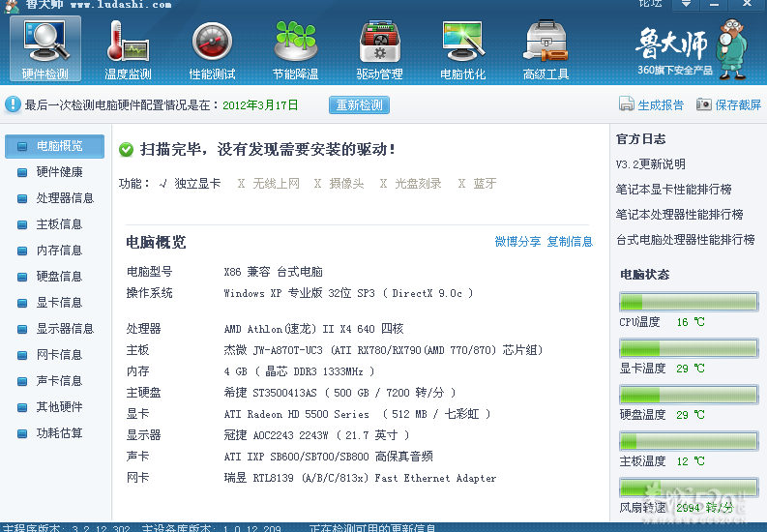
Task: Click the processor value AMD Athlon II X4 640
Action: [x=313, y=329]
